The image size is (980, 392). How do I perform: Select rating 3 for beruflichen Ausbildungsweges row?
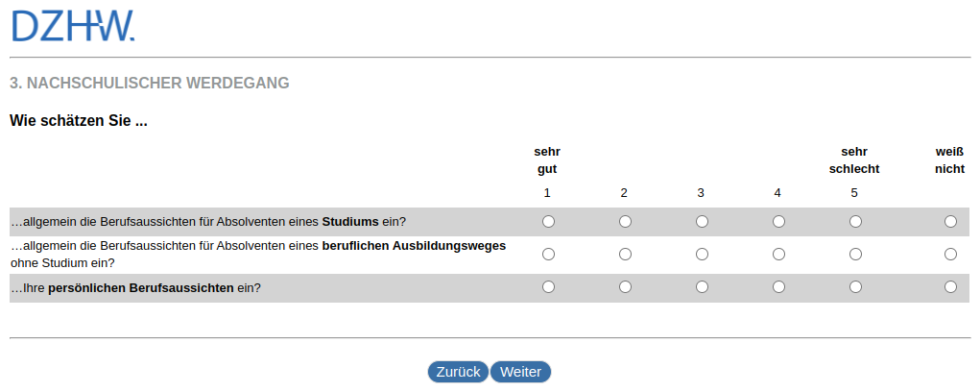tap(702, 255)
